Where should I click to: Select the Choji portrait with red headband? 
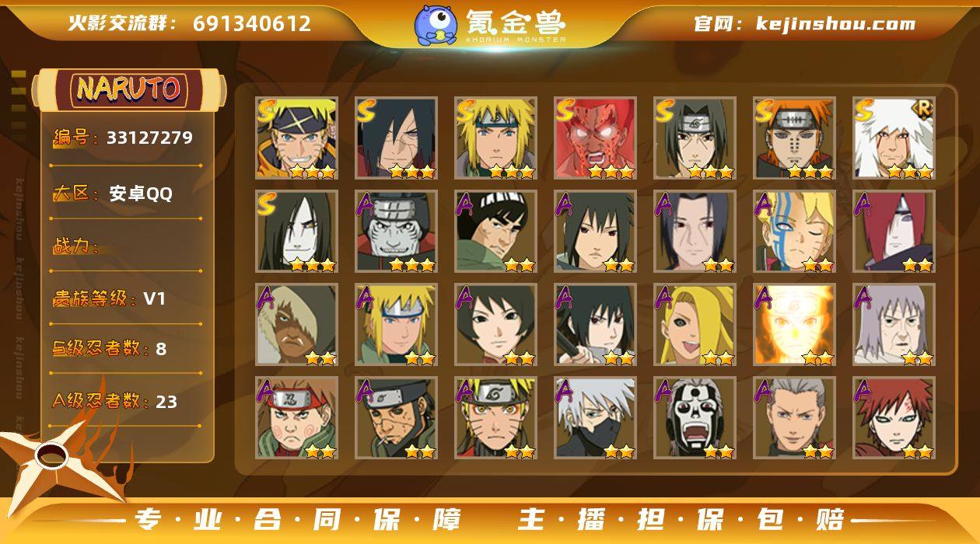[296, 418]
